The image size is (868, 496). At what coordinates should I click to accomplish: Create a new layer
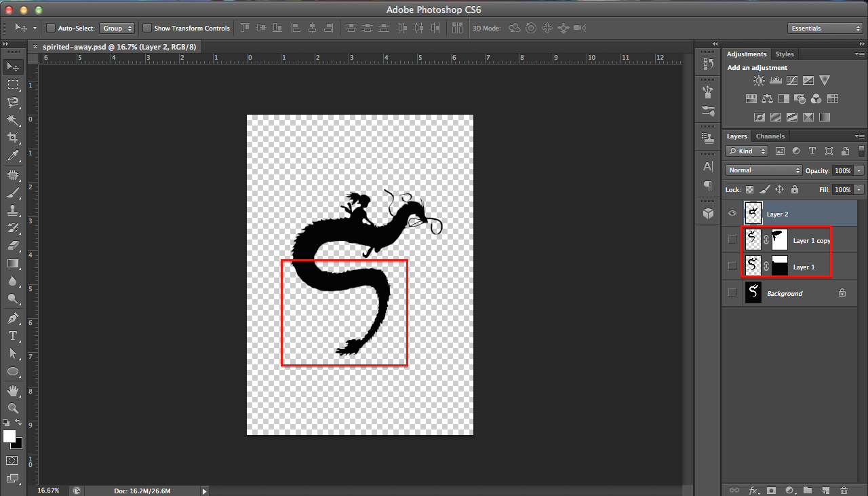825,490
